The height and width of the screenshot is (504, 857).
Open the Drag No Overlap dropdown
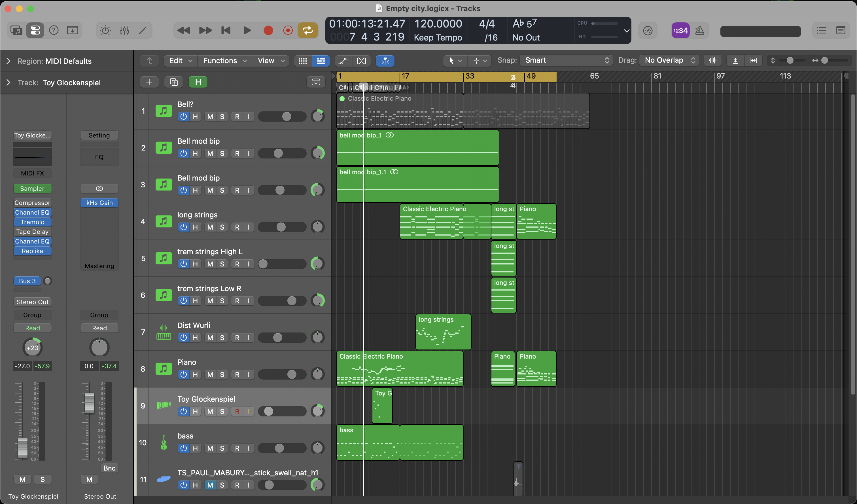pos(669,61)
